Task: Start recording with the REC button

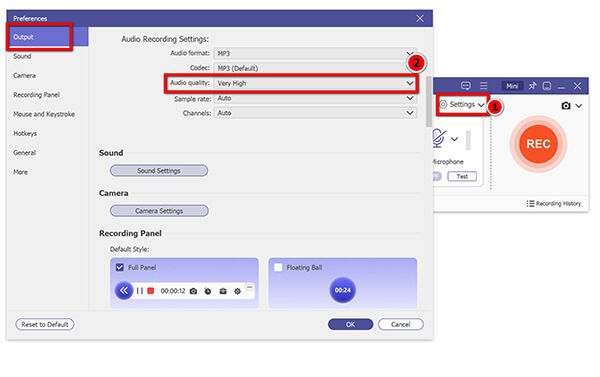Action: 538,144
